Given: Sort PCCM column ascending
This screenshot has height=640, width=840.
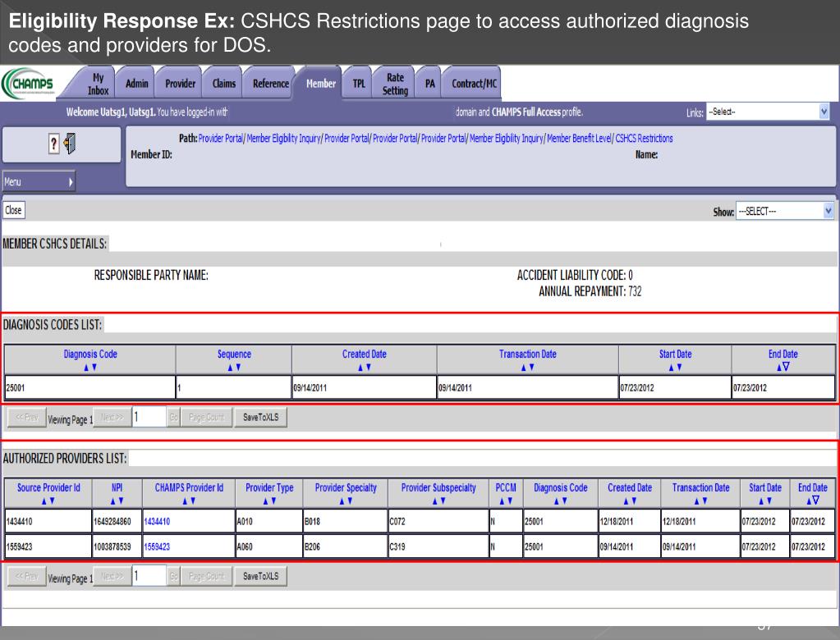Looking at the screenshot, I should (x=502, y=501).
